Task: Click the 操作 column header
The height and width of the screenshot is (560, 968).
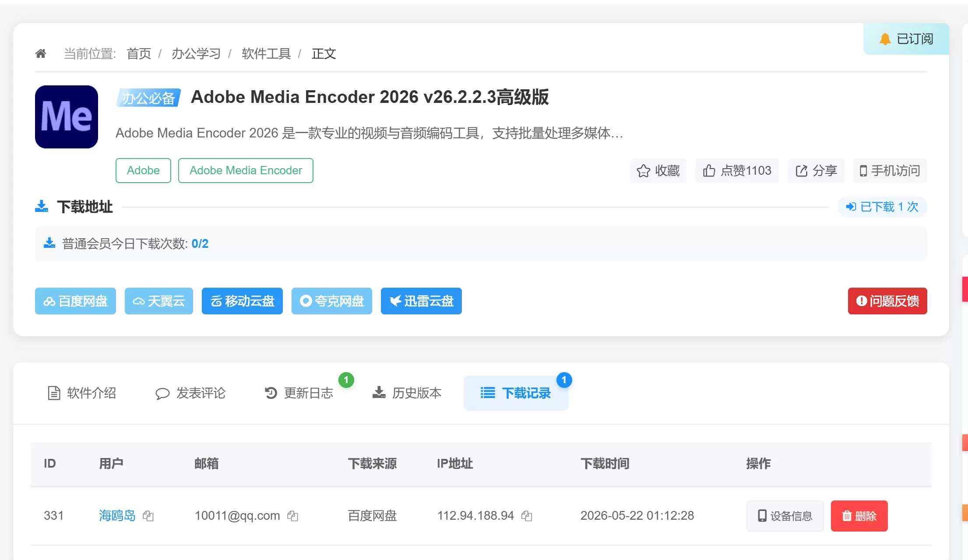Action: (x=759, y=464)
